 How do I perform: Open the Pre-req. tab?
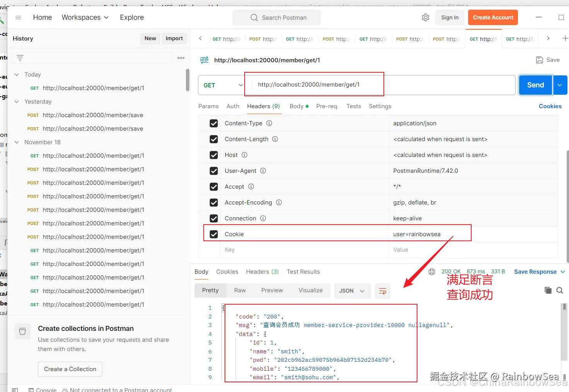(327, 106)
